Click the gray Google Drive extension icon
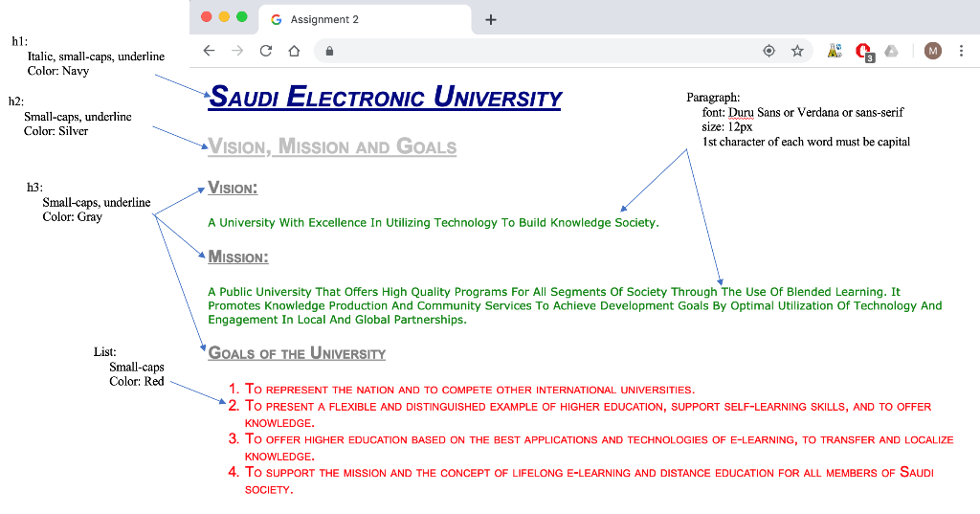The width and height of the screenshot is (980, 514). click(x=891, y=52)
